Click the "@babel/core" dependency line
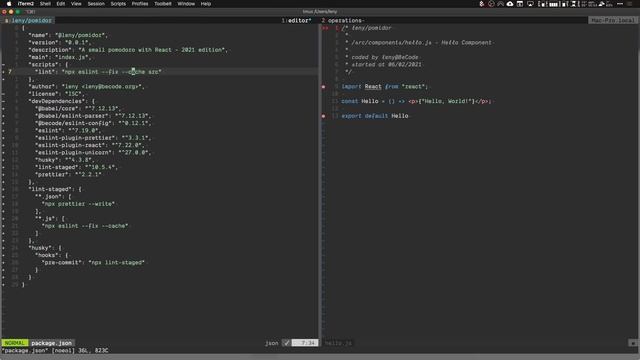The height and width of the screenshot is (360, 640). pos(78,109)
